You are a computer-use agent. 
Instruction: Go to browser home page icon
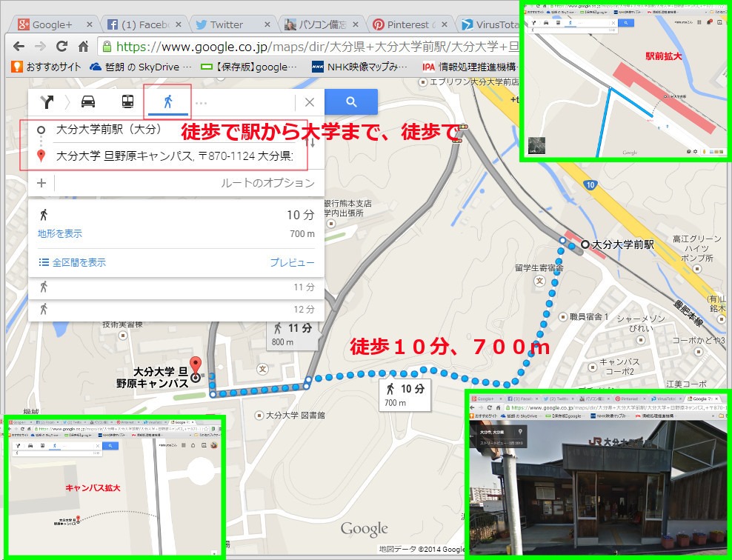click(x=84, y=45)
